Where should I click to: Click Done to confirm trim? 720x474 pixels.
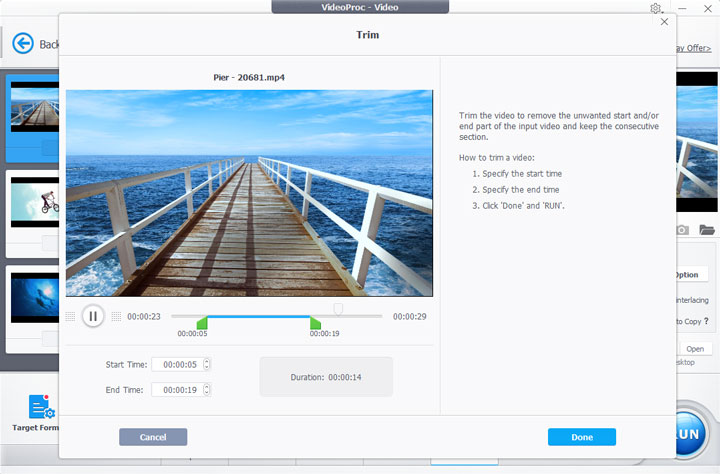pyautogui.click(x=582, y=437)
